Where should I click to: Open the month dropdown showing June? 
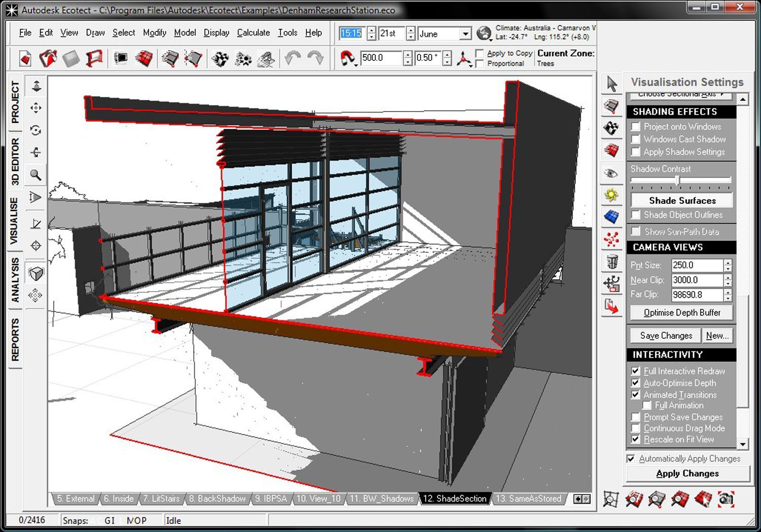tap(465, 34)
